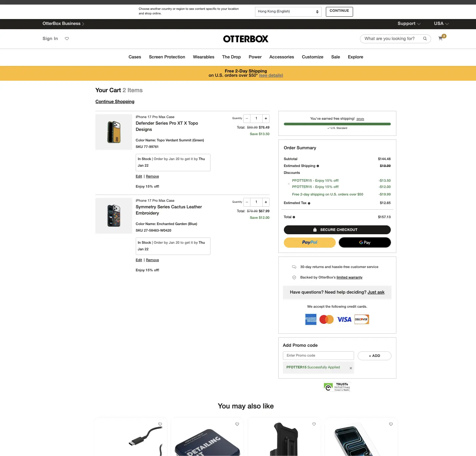Open the shopping cart icon in header
This screenshot has height=456, width=476.
[441, 38]
